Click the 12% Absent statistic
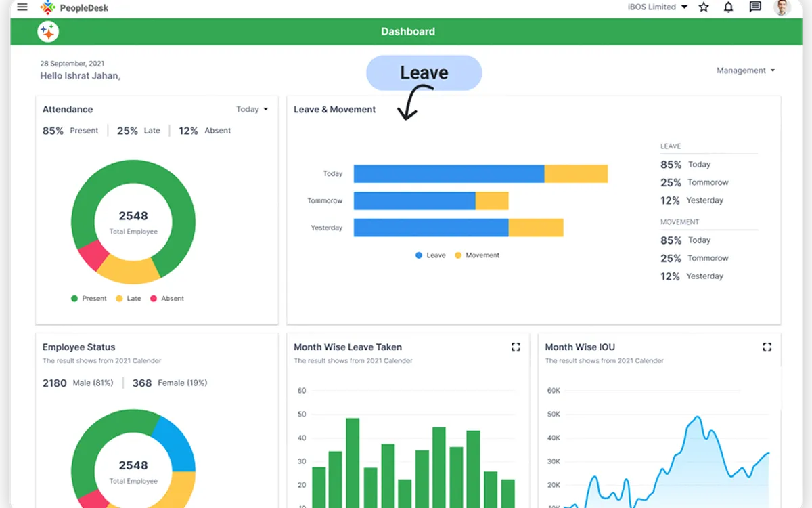The width and height of the screenshot is (812, 508). (x=205, y=131)
